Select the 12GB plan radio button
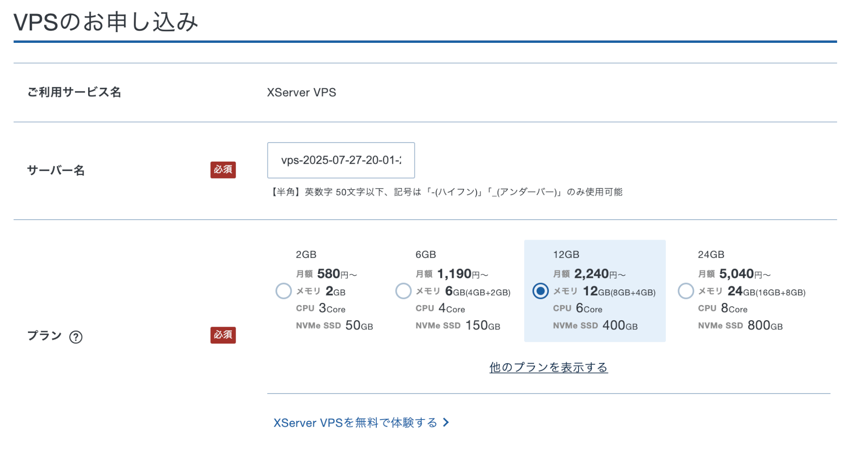This screenshot has width=868, height=450. pyautogui.click(x=540, y=291)
